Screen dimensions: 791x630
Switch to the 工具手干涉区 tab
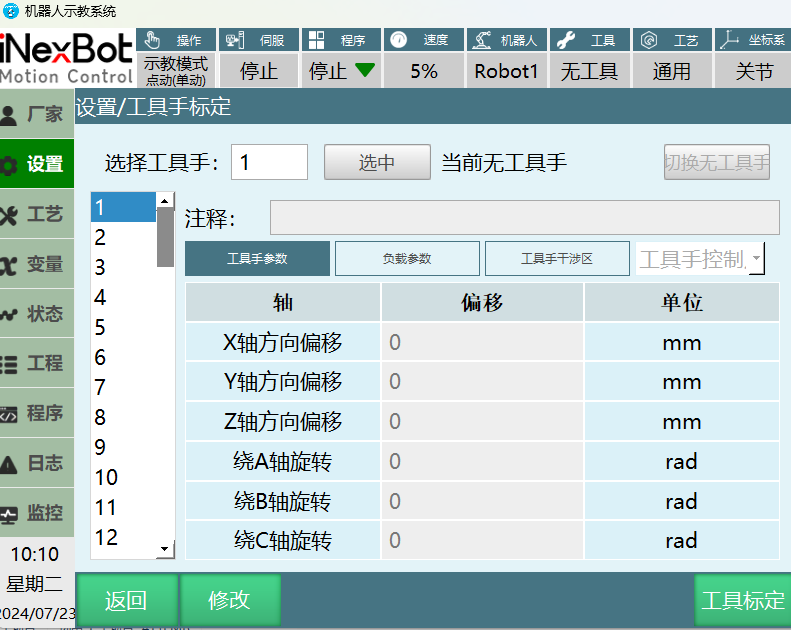557,259
